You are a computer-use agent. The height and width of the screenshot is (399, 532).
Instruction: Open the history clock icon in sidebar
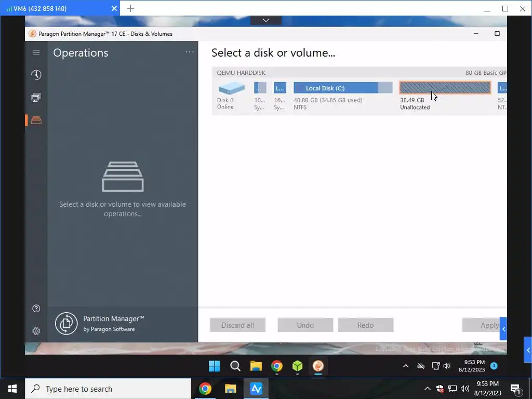pyautogui.click(x=36, y=75)
